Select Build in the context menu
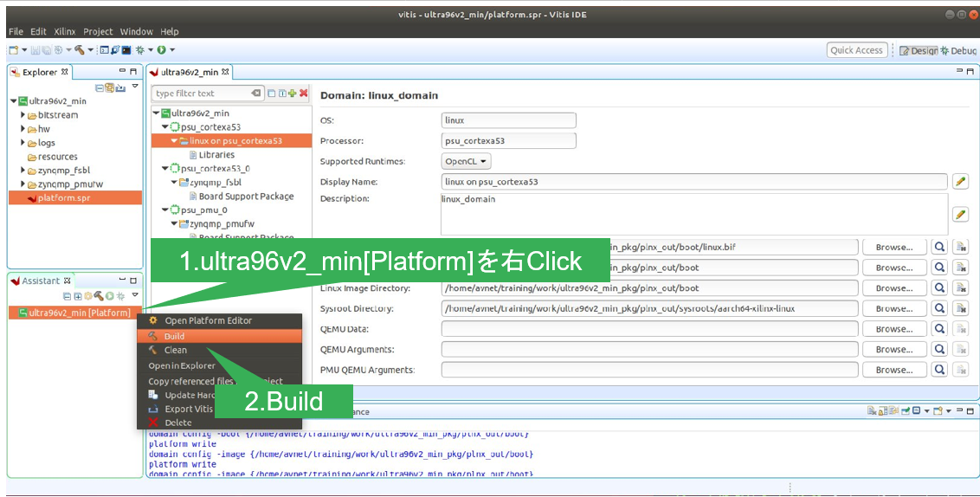This screenshot has width=980, height=497. 219,336
